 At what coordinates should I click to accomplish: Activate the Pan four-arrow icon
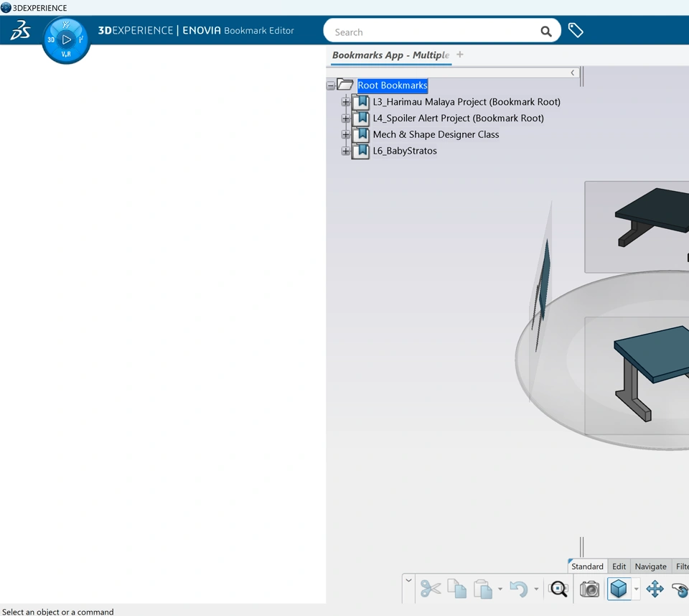(x=655, y=589)
